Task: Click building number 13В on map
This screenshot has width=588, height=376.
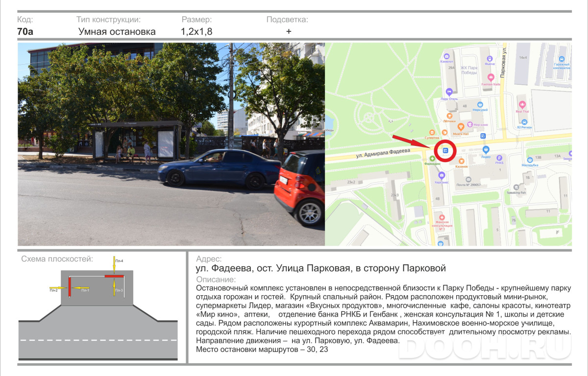Action: click(x=538, y=157)
